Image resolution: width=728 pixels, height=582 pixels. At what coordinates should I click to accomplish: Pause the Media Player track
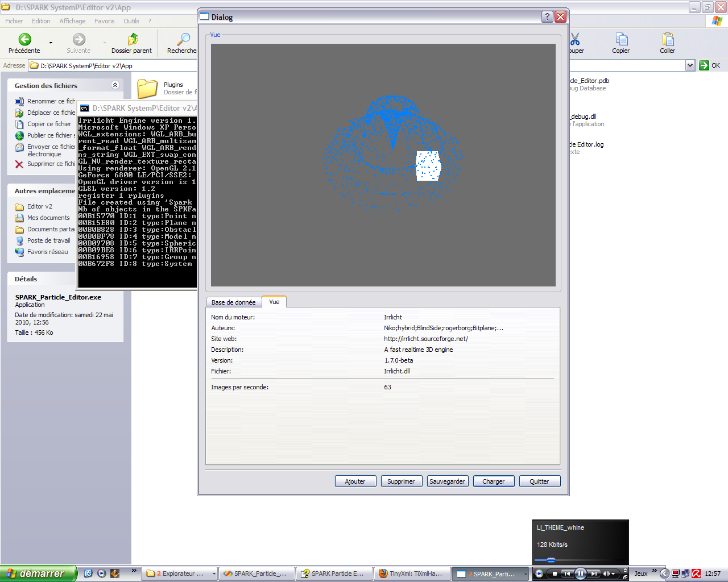580,573
